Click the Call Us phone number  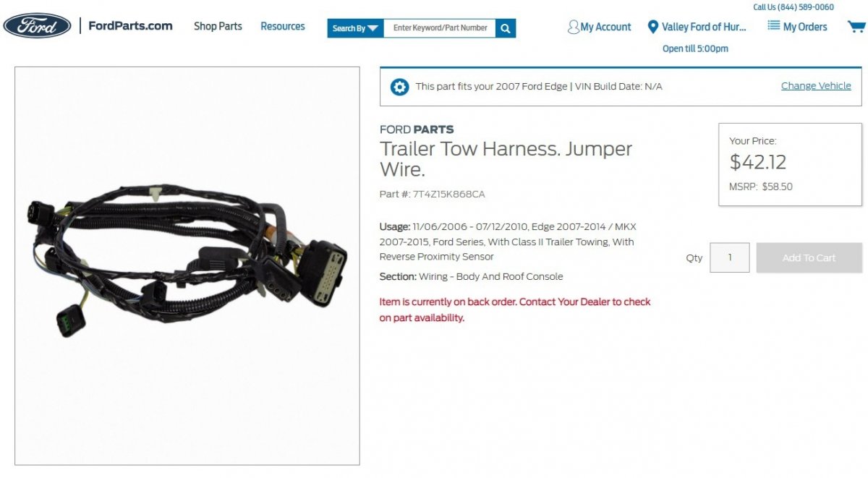point(793,7)
